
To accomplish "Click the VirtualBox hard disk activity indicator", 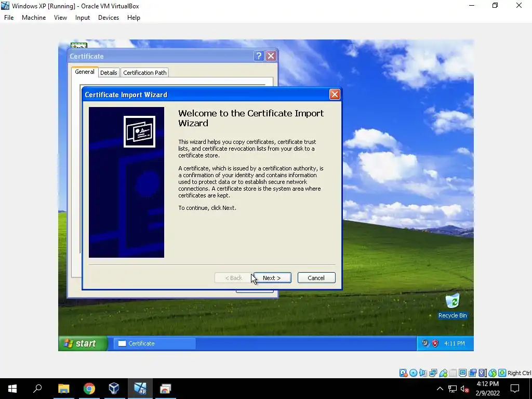I will pyautogui.click(x=403, y=373).
